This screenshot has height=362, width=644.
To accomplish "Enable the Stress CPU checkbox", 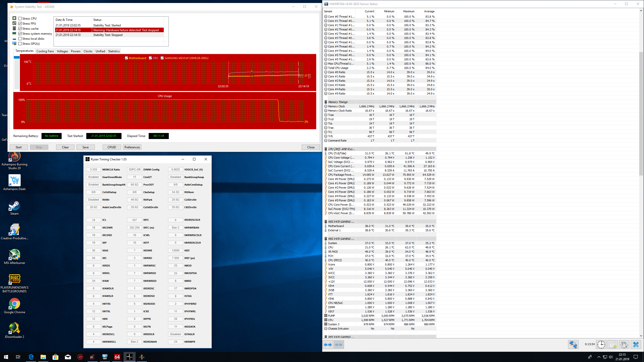I will (20, 18).
